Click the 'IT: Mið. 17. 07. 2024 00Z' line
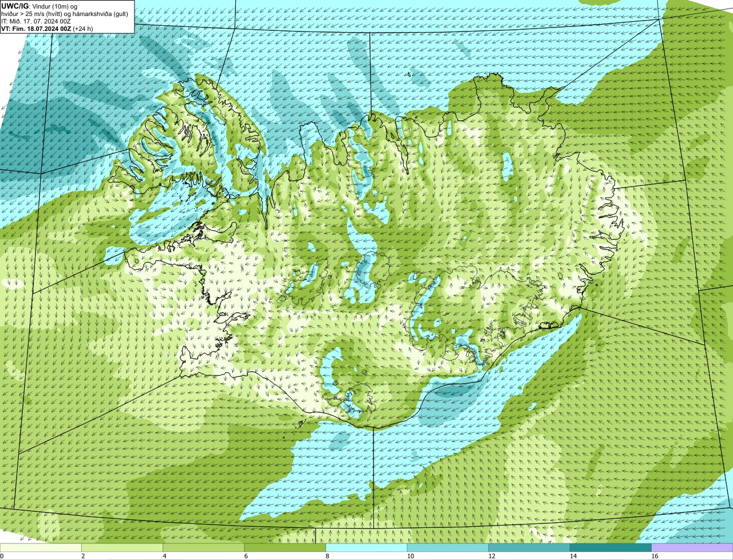The width and height of the screenshot is (733, 560). pyautogui.click(x=35, y=21)
